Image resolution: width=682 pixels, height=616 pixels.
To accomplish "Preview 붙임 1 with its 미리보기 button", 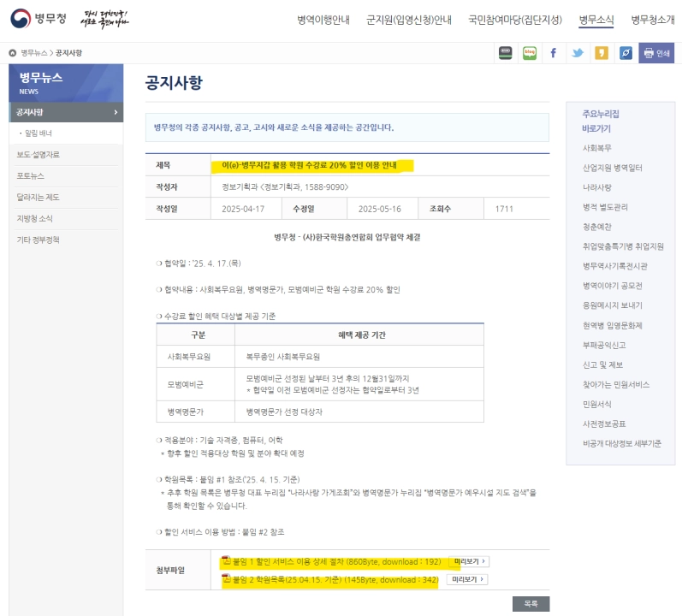I will click(469, 561).
